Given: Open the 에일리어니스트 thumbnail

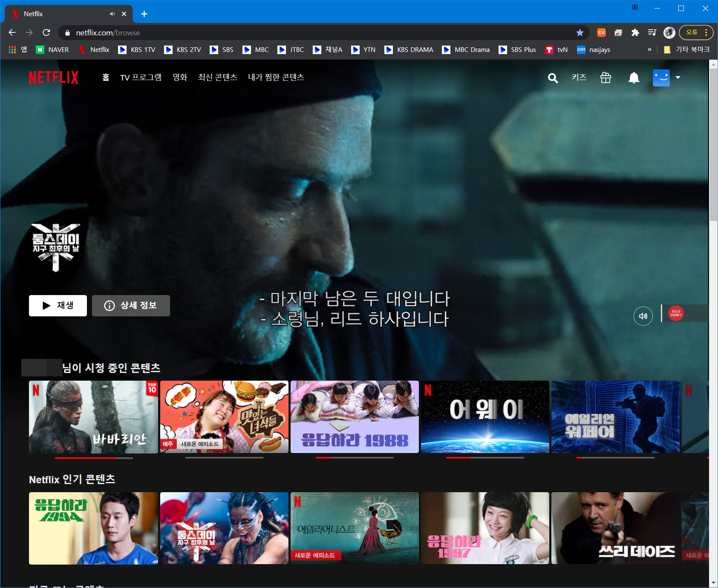Looking at the screenshot, I should click(x=355, y=528).
